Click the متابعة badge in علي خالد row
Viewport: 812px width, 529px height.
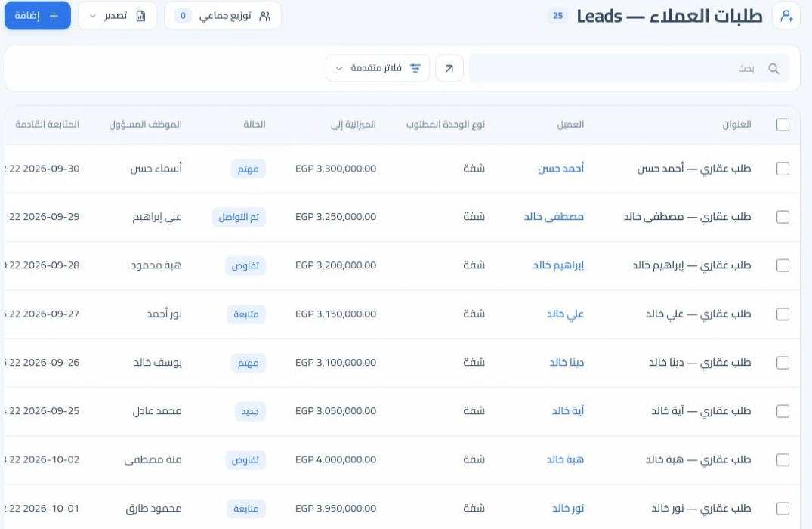coord(246,314)
